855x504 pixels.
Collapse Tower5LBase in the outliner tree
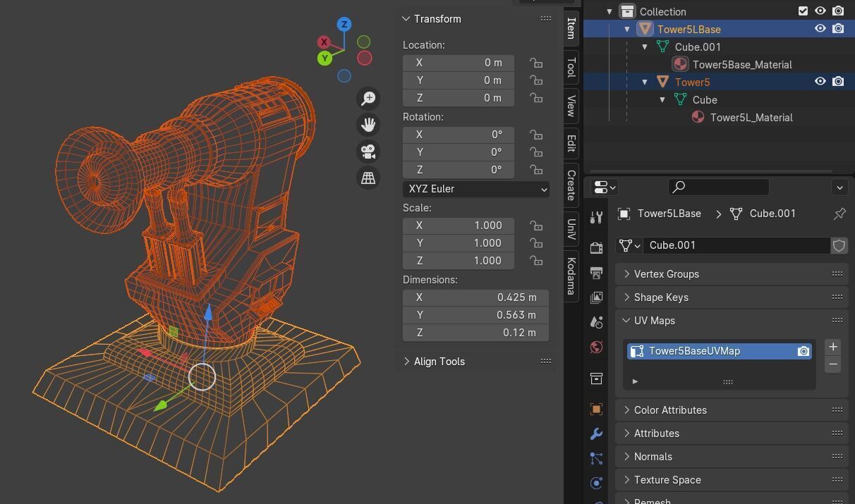[626, 29]
